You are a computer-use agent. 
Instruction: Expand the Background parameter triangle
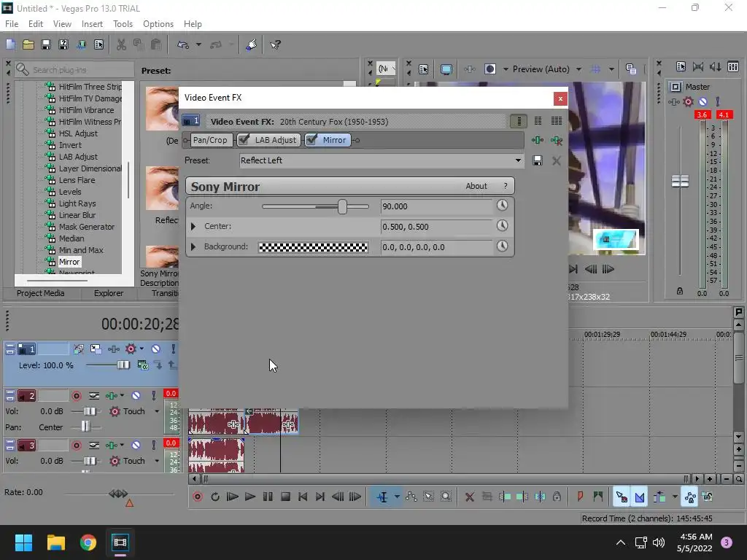click(193, 246)
